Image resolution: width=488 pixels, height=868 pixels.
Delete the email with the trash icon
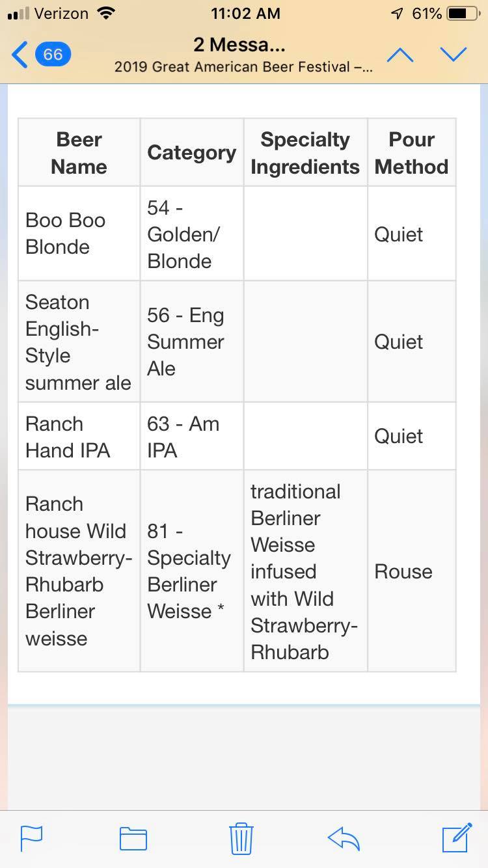point(241,838)
